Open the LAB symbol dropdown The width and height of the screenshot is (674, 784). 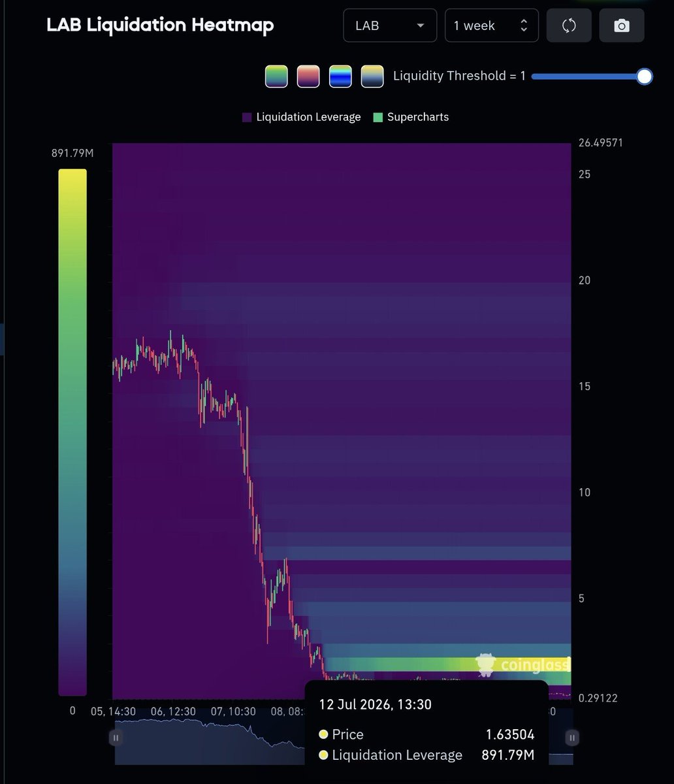pyautogui.click(x=390, y=25)
